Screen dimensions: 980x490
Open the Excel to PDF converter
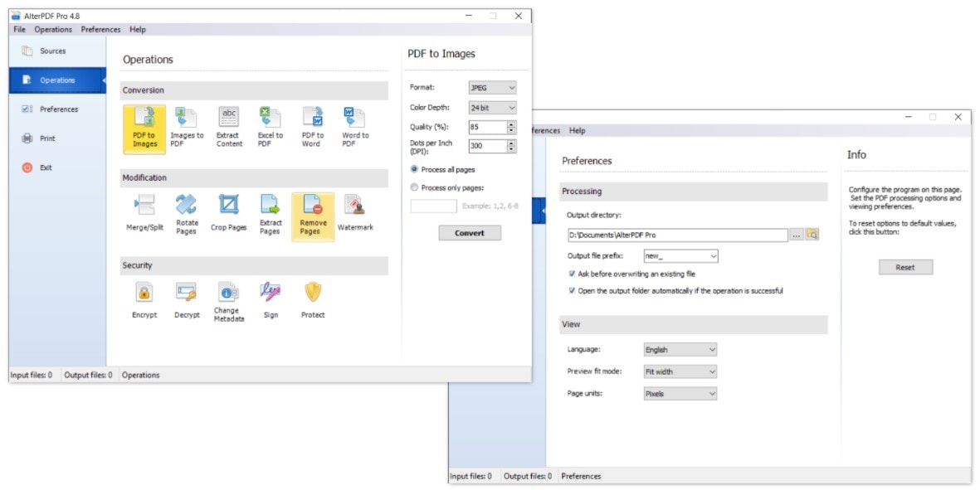tap(270, 128)
